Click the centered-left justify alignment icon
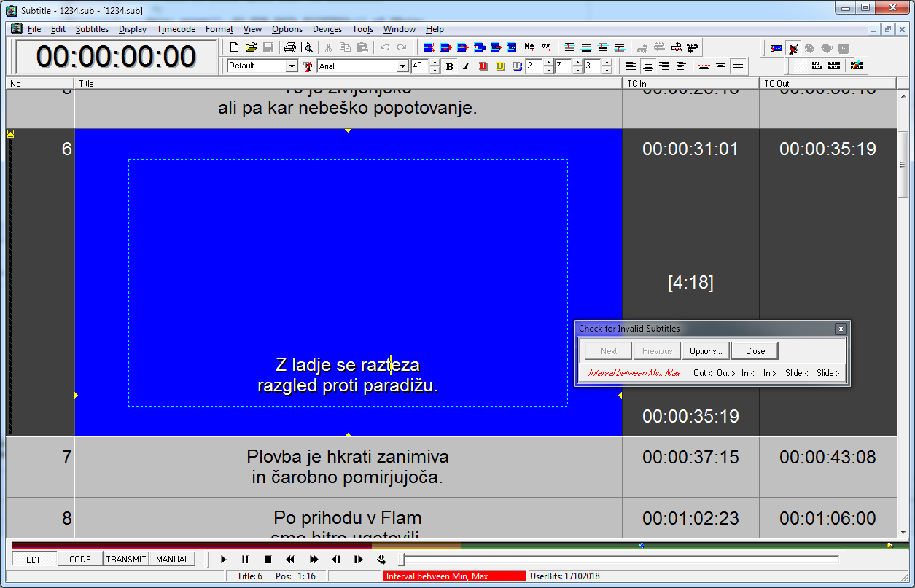The height and width of the screenshot is (588, 915). [x=681, y=66]
